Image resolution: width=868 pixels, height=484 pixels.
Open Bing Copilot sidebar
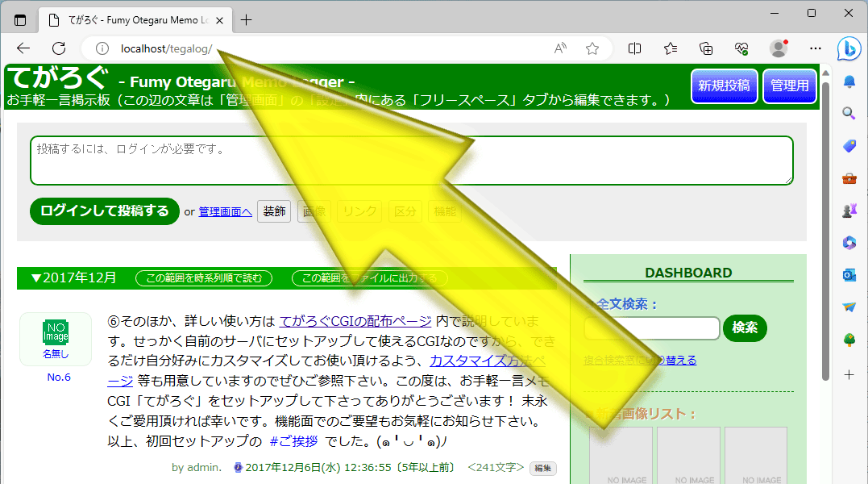tap(849, 49)
